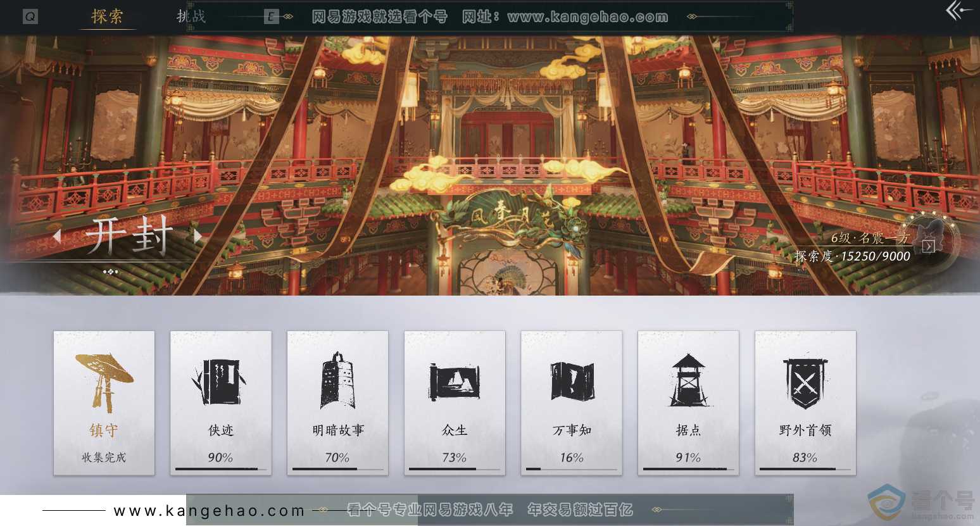Click the 侠迹 90% progress bar
Image resolution: width=980 pixels, height=526 pixels.
pyautogui.click(x=221, y=469)
